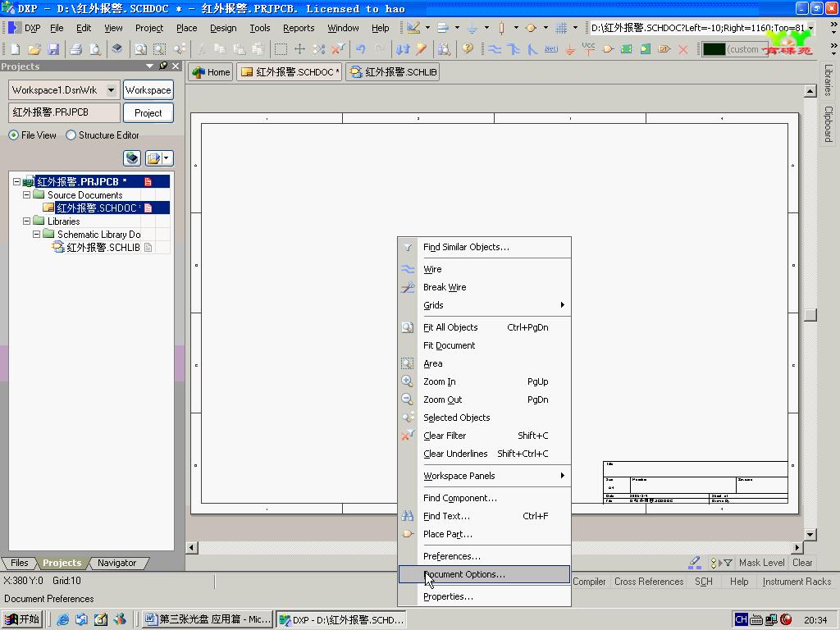Open Internet Explorer from quick launch
The image size is (840, 630).
pyautogui.click(x=62, y=619)
